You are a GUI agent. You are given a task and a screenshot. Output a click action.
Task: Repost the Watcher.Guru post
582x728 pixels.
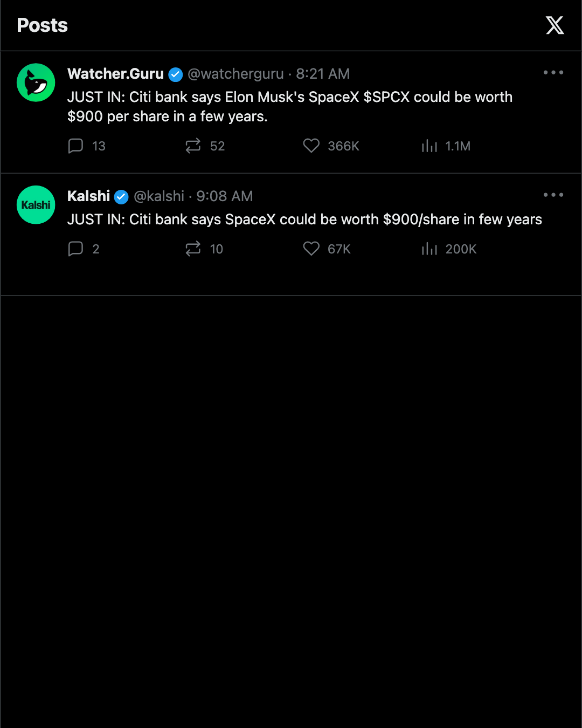pyautogui.click(x=193, y=146)
